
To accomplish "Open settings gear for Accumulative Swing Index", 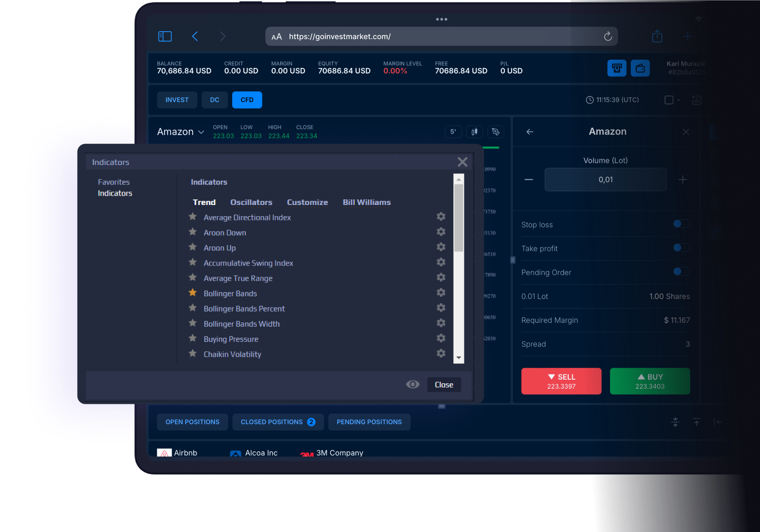I will tap(441, 262).
